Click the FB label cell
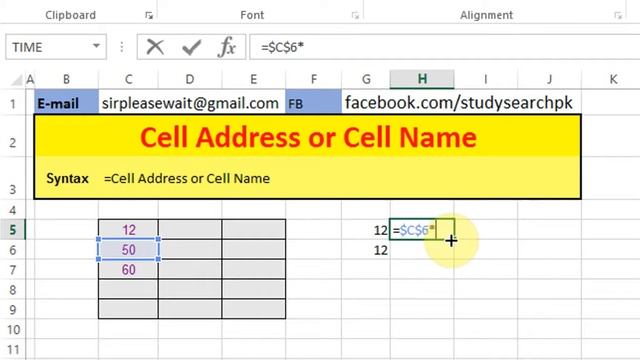 click(313, 102)
